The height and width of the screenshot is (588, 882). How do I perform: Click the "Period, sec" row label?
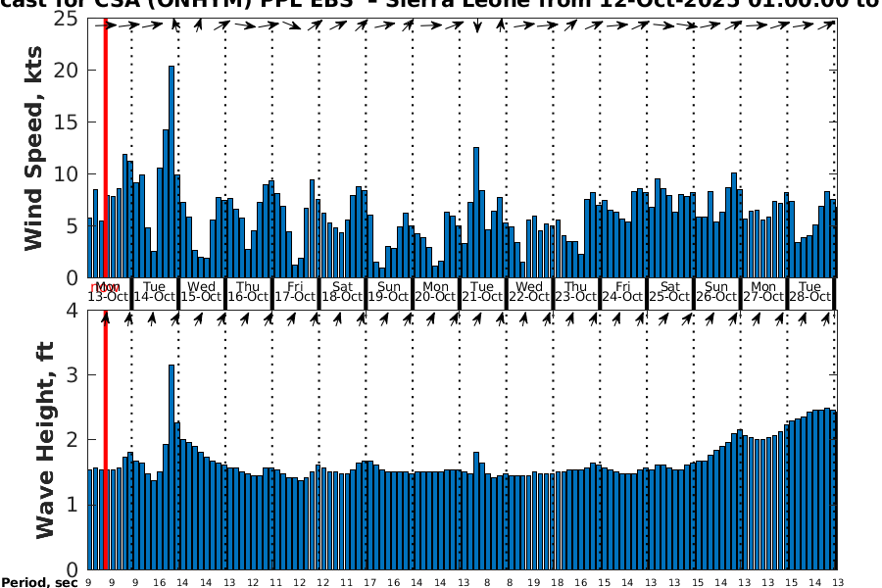pyautogui.click(x=39, y=583)
